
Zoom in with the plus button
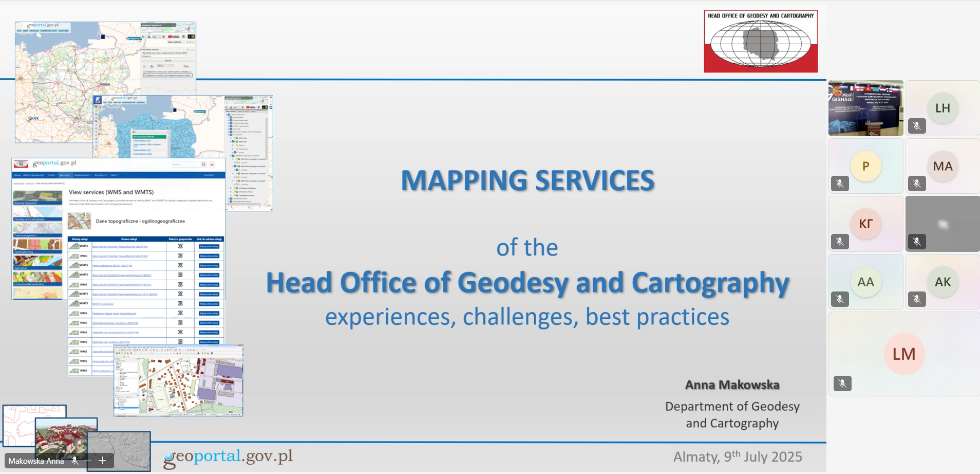pos(103,461)
